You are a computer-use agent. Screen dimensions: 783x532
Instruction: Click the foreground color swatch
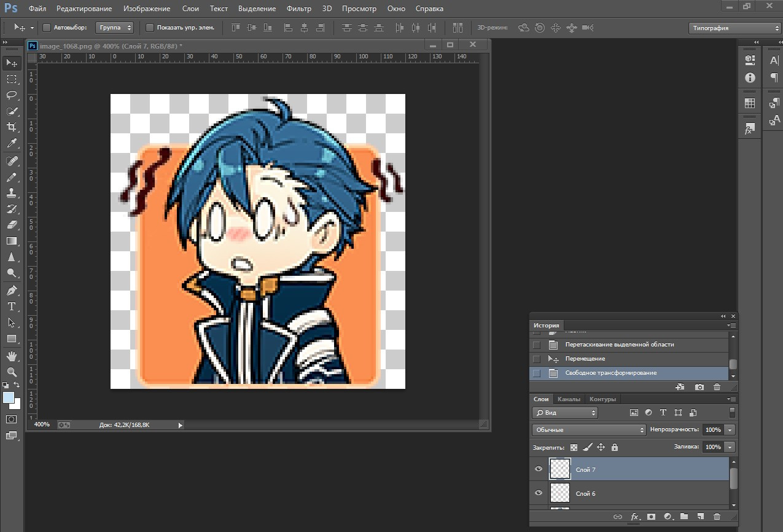(9, 397)
